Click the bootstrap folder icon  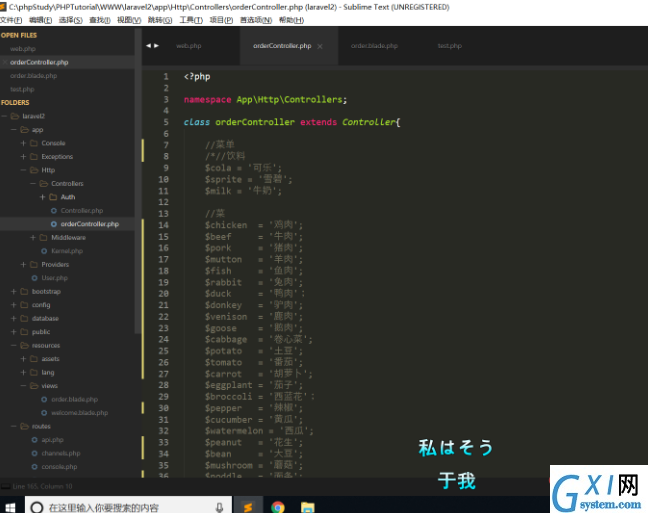pyautogui.click(x=25, y=291)
